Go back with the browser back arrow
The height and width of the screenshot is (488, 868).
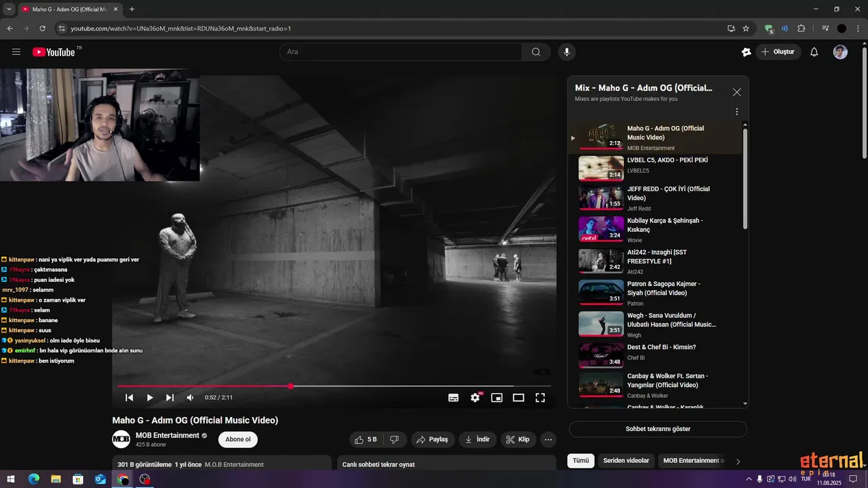pyautogui.click(x=9, y=28)
